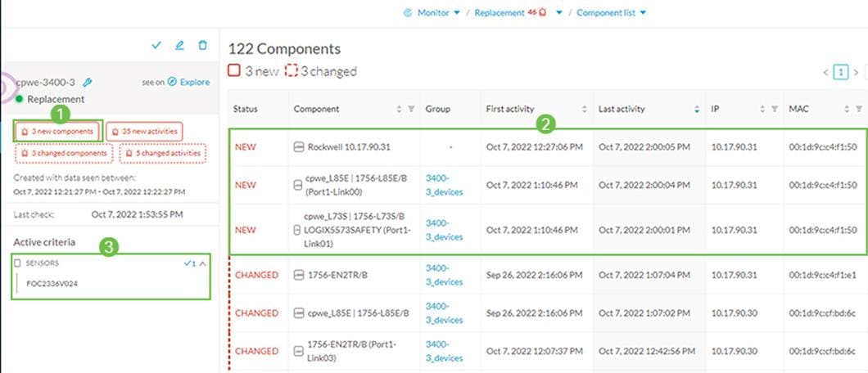Image resolution: width=868 pixels, height=373 pixels.
Task: Click the Status column header
Action: click(x=245, y=110)
